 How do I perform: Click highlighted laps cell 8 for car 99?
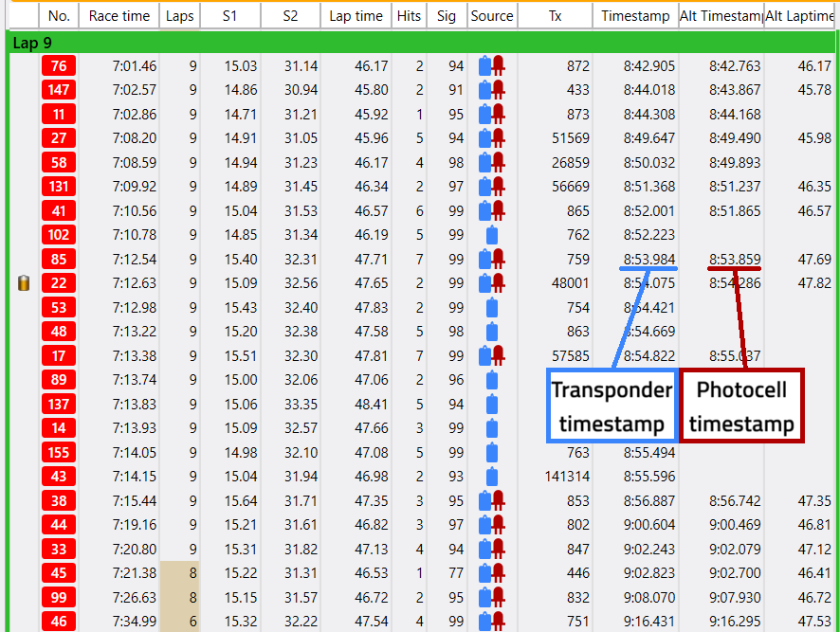[180, 597]
